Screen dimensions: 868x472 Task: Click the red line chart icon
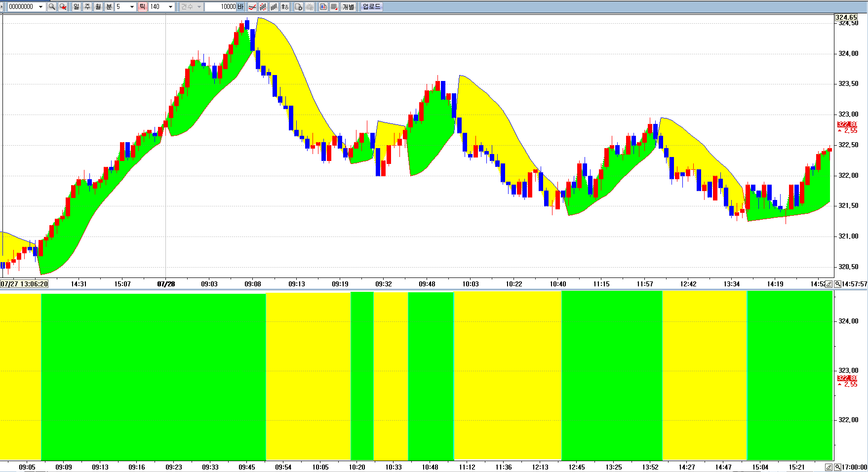tap(252, 6)
